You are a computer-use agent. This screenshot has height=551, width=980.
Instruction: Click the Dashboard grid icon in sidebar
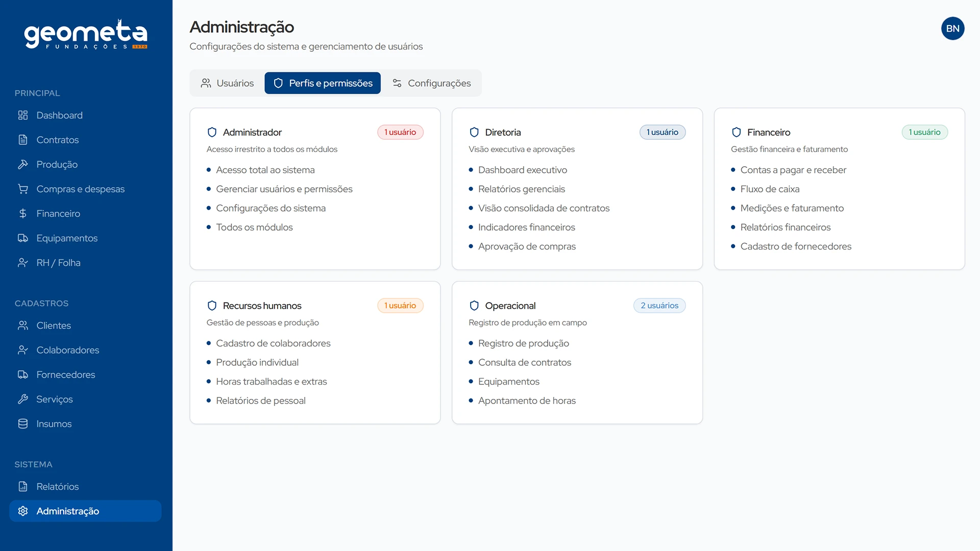(x=23, y=115)
